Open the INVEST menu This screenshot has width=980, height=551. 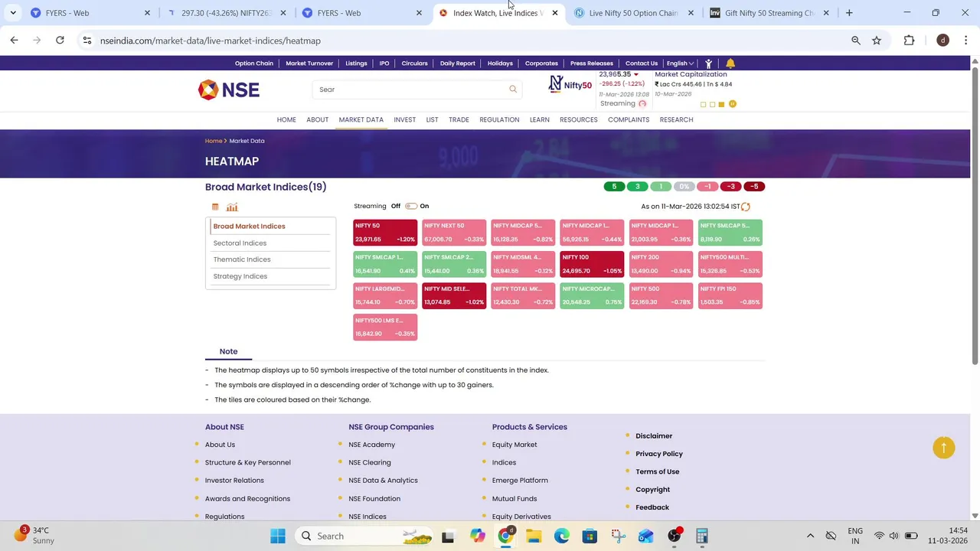coord(405,119)
